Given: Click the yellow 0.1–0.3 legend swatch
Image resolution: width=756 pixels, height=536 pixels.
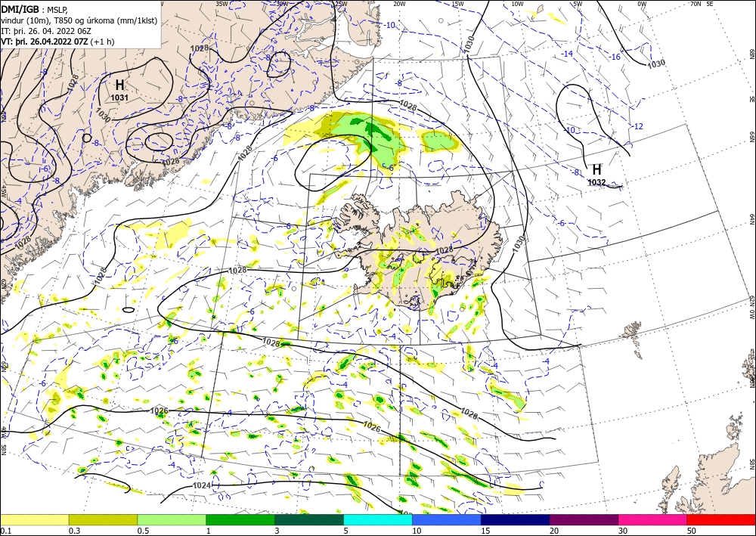Looking at the screenshot, I should click(34, 519).
